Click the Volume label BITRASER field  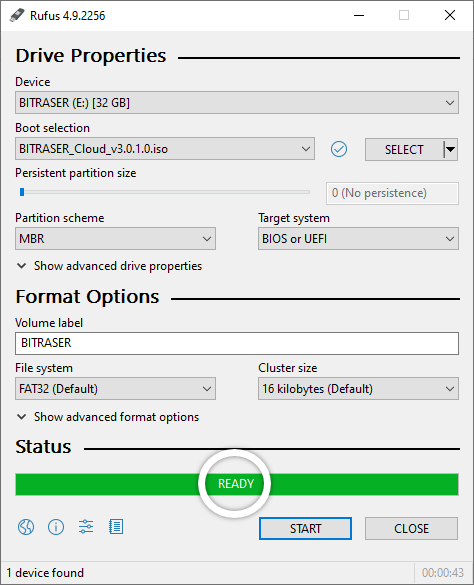coord(237,343)
